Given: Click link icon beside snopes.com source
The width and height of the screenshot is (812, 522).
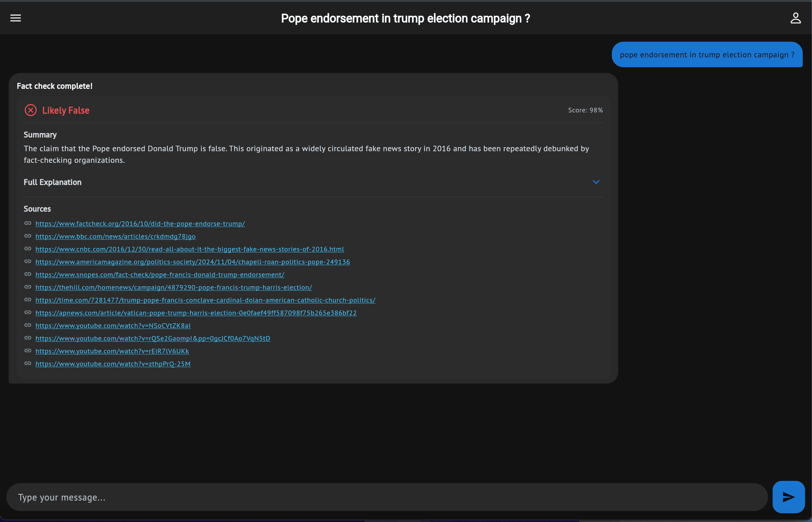Looking at the screenshot, I should tap(28, 274).
